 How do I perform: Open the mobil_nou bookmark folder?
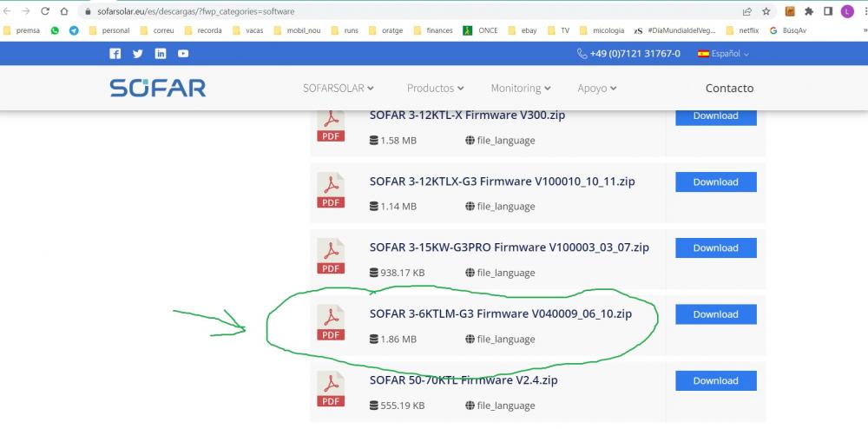(297, 30)
